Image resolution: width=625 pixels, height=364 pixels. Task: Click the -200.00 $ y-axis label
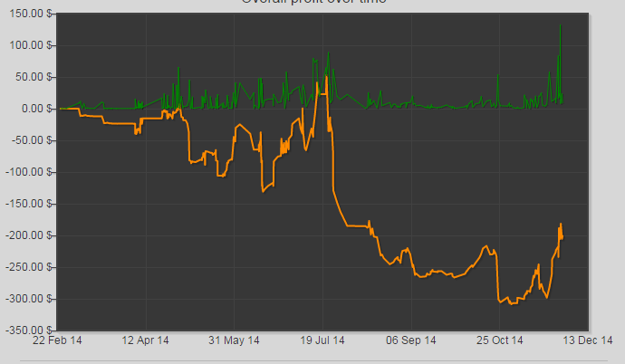click(29, 235)
